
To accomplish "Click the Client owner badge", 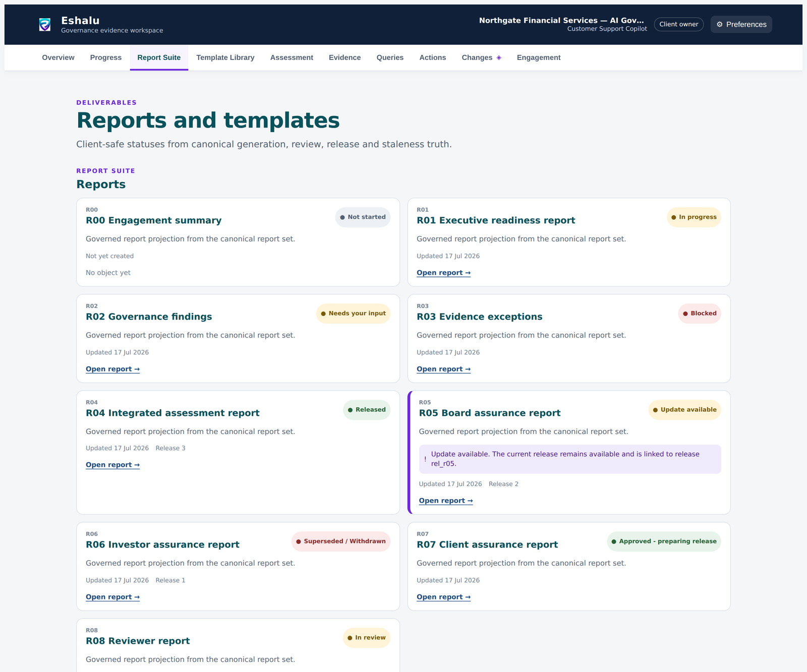I will pos(679,24).
